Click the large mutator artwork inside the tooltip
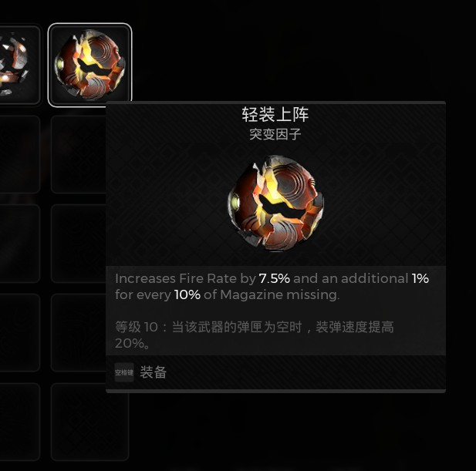Viewport: 476px width, 471px height. coord(275,204)
